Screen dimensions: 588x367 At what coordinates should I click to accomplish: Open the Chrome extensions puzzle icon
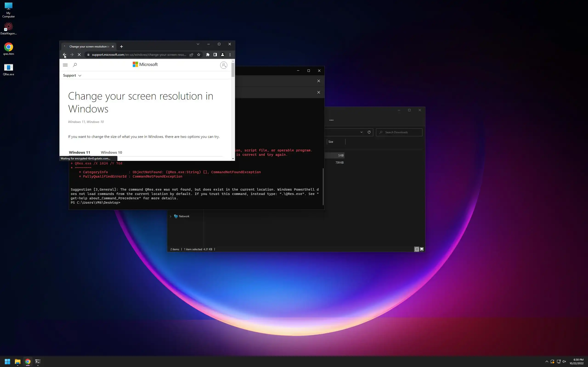coord(208,55)
